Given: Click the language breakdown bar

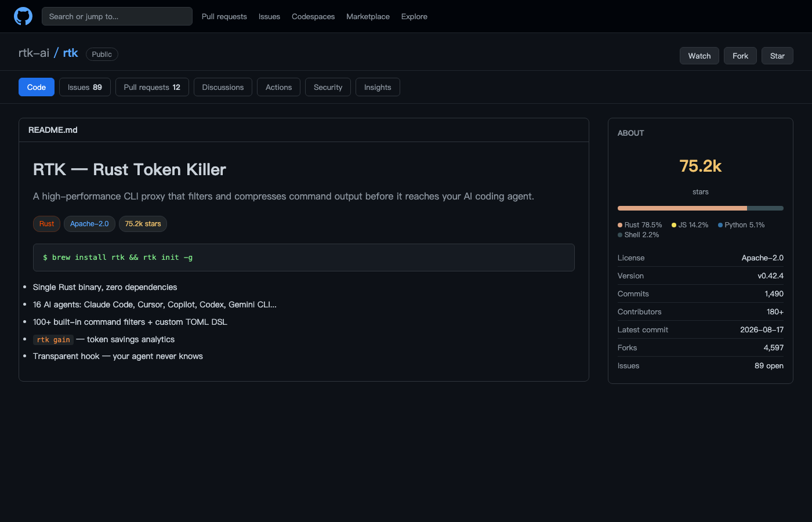Looking at the screenshot, I should click(701, 208).
